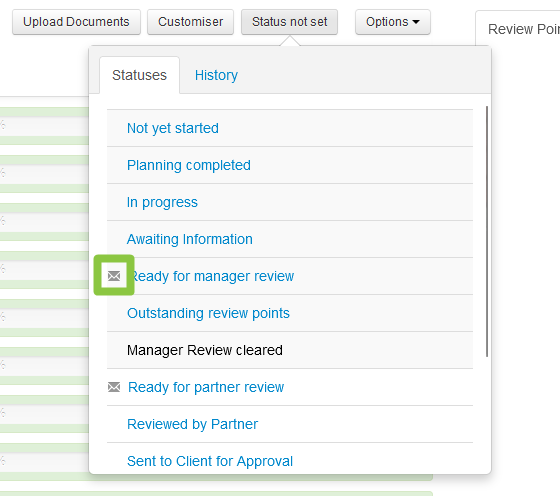Choose Ready for partner review status

(206, 387)
